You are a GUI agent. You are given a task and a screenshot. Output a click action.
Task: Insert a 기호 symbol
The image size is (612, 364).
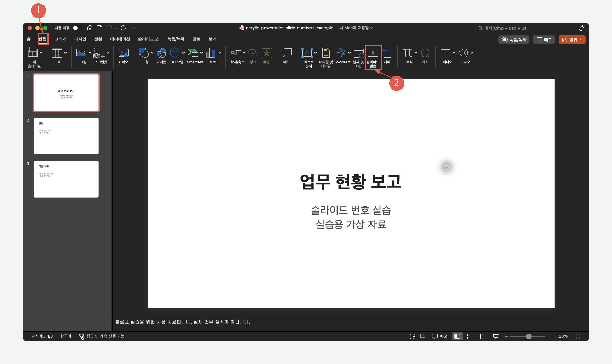click(x=425, y=53)
